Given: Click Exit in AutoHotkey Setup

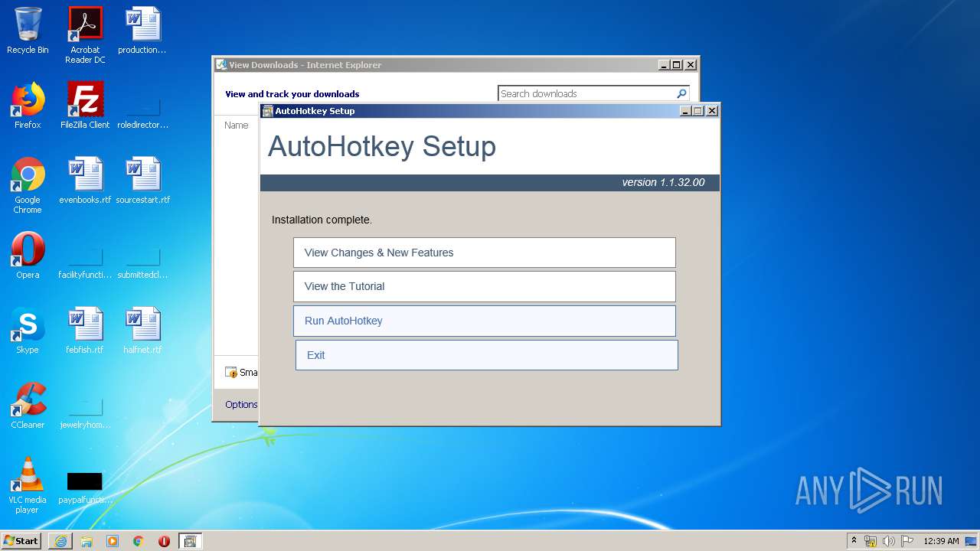Looking at the screenshot, I should click(x=486, y=355).
